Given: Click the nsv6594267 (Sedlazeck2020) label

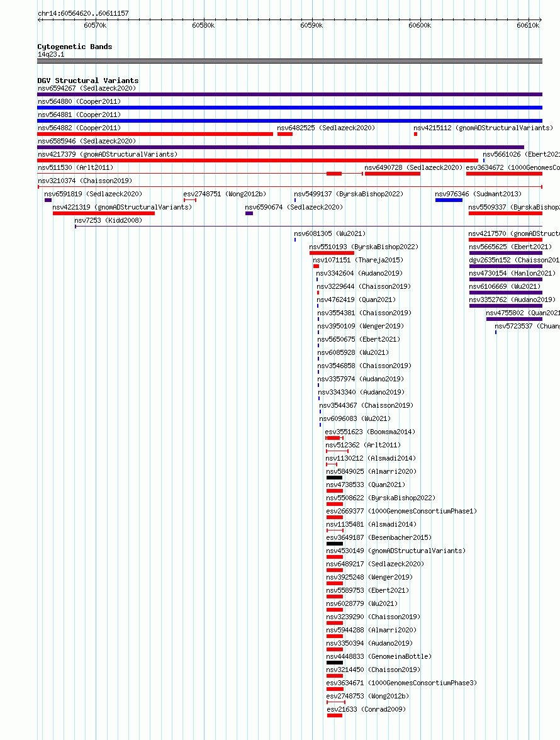Looking at the screenshot, I should pyautogui.click(x=87, y=88).
